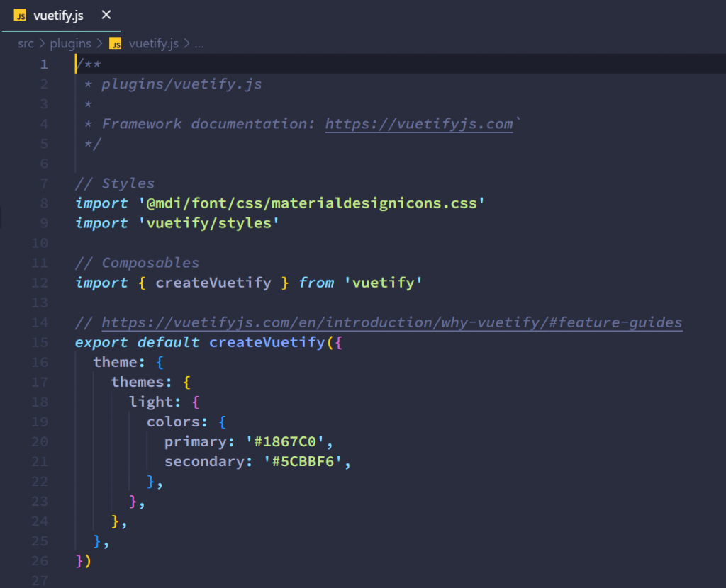Viewport: 726px width, 588px height.
Task: Click the '@mdi/font/css/materialdesignicons.css' import string
Action: (x=312, y=203)
